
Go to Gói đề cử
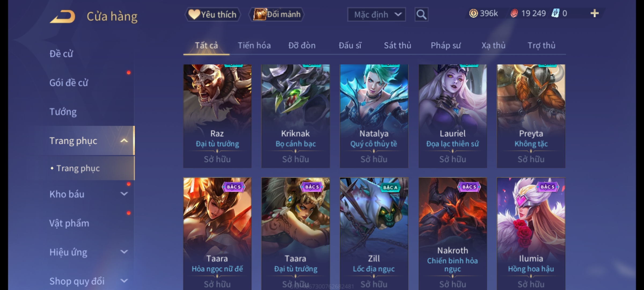click(69, 83)
